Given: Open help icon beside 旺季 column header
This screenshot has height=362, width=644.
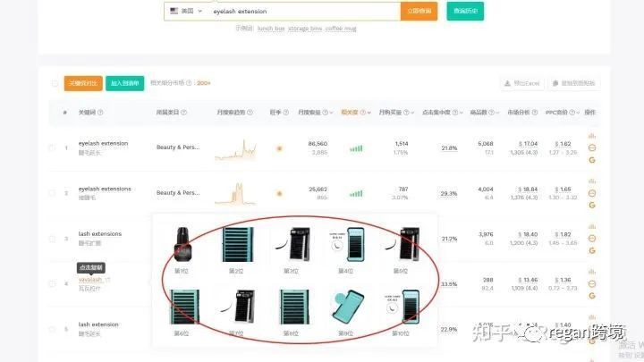Looking at the screenshot, I should click(286, 113).
